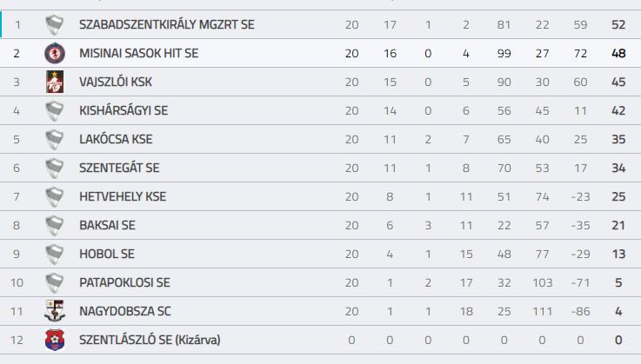
Task: Click the Misinai Sasok HIT SE club crest
Action: [x=55, y=53]
